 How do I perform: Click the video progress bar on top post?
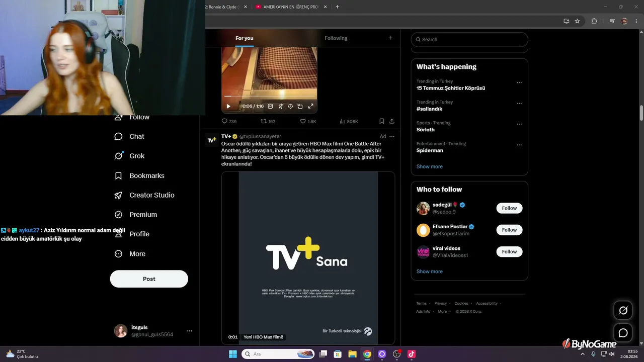tap(270, 96)
